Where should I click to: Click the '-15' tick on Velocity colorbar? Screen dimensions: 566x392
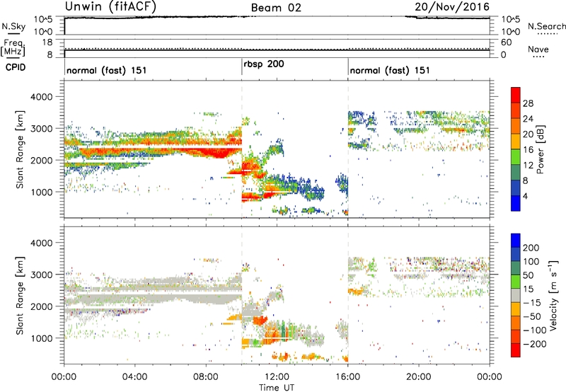[532, 302]
